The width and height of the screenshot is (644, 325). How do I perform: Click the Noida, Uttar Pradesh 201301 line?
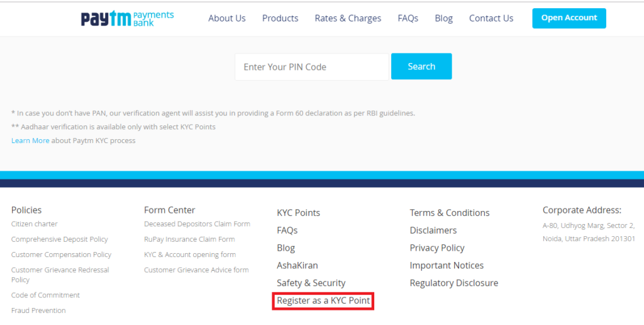click(x=589, y=239)
